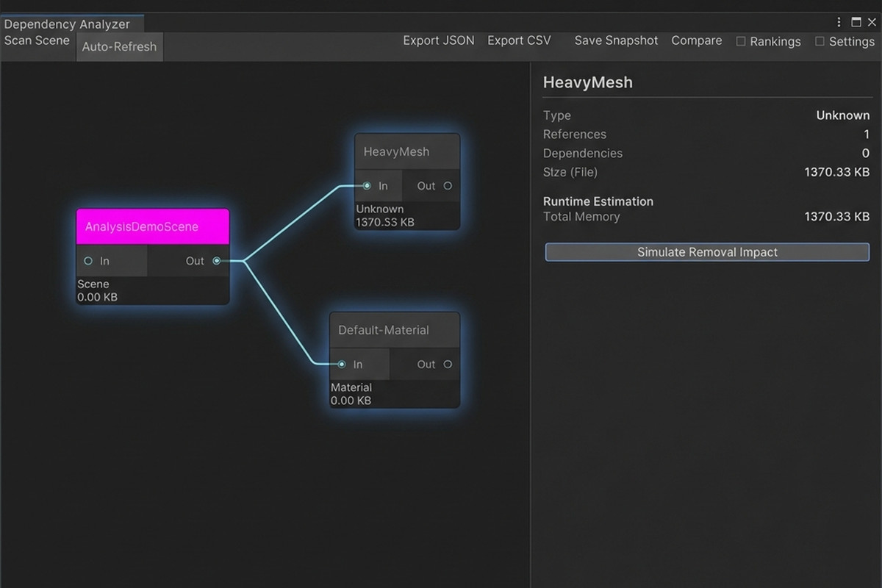Export the graph as JSON

[438, 40]
